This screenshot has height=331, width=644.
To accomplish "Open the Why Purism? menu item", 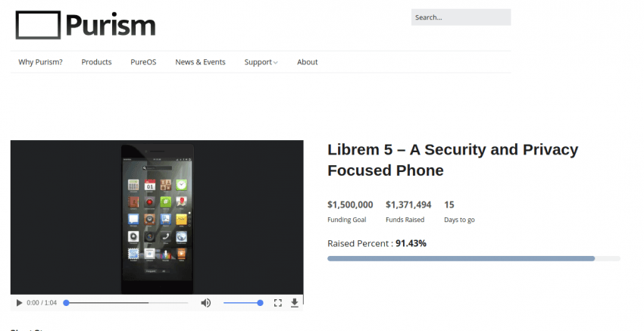I will tap(40, 62).
